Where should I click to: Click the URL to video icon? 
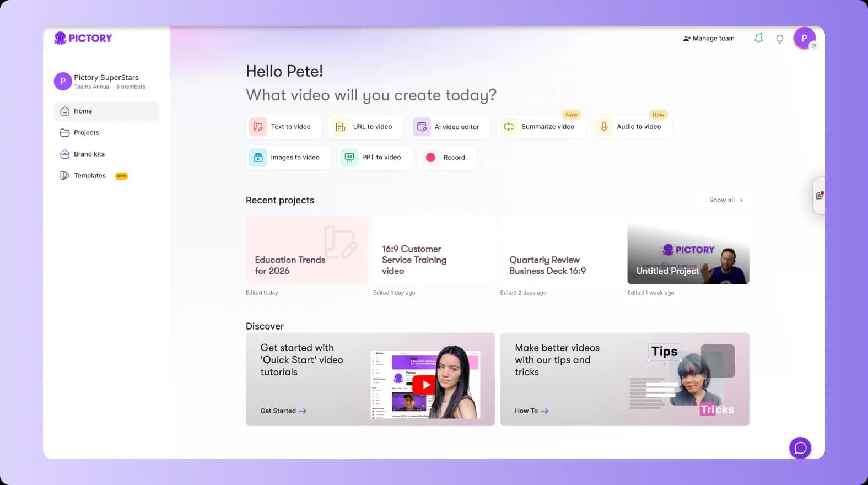click(341, 127)
